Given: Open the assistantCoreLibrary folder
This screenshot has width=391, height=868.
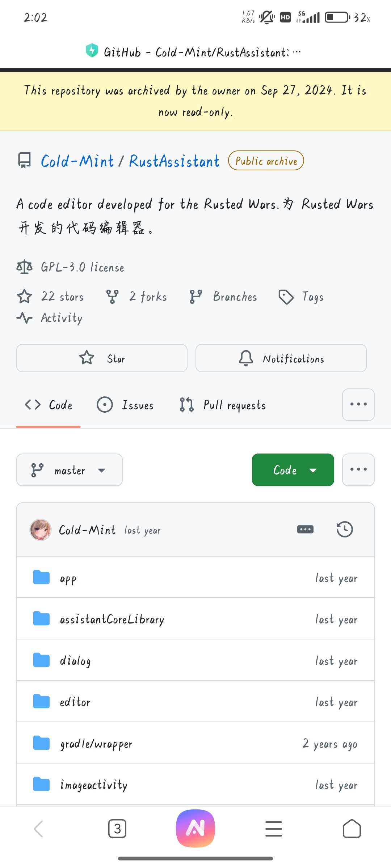Looking at the screenshot, I should 112,619.
